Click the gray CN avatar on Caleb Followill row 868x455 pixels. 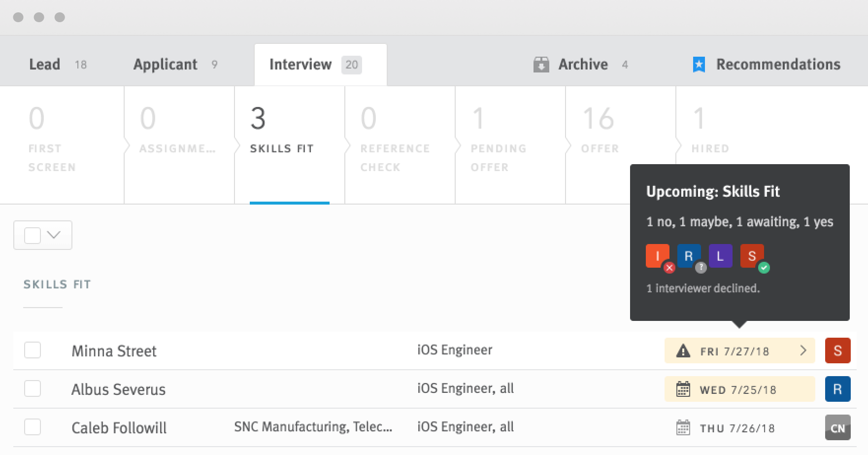pos(837,428)
